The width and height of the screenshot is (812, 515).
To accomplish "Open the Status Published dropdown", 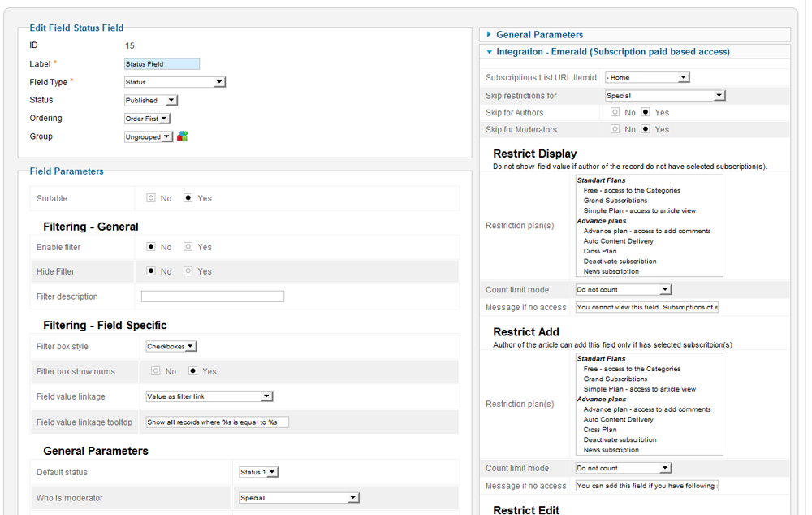I will 150,101.
